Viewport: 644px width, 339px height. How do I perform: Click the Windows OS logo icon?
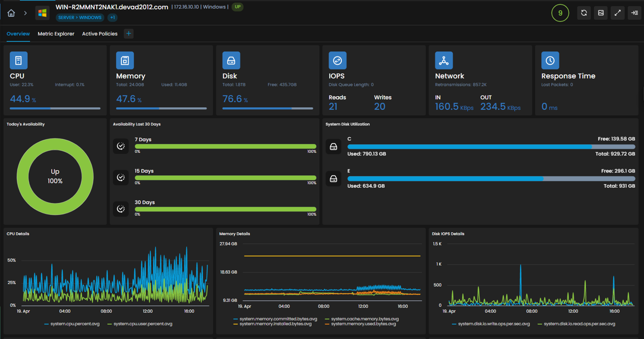(42, 13)
